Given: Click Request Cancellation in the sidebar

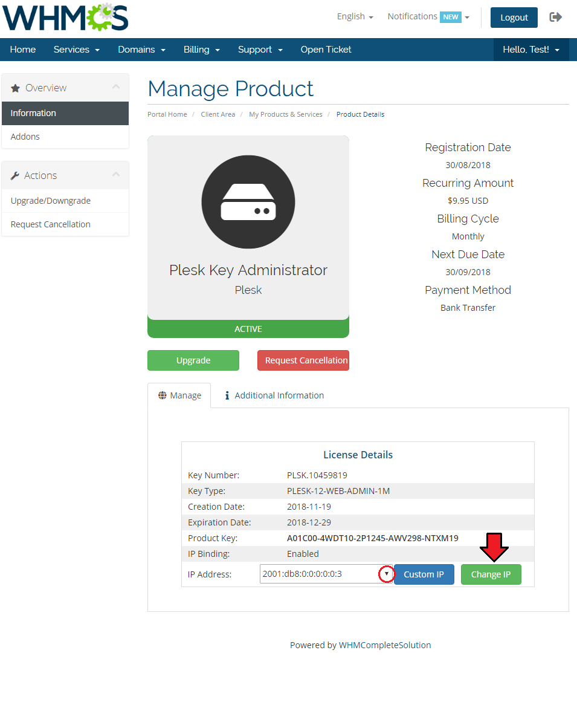Looking at the screenshot, I should pyautogui.click(x=65, y=224).
